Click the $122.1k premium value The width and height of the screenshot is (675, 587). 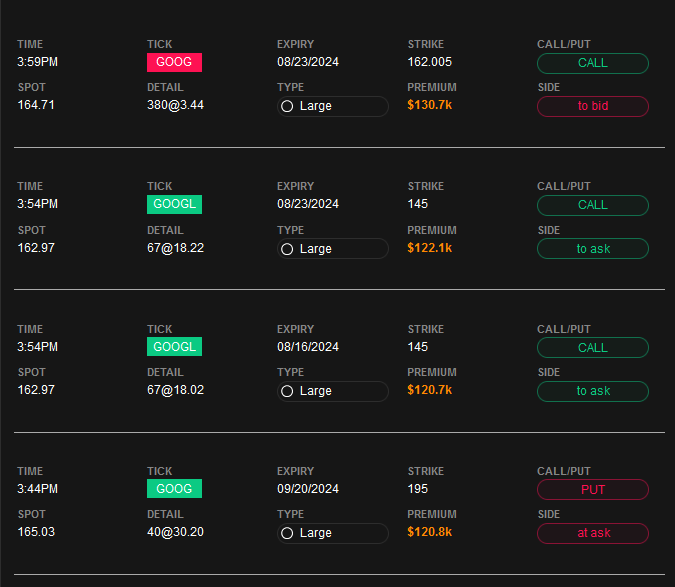click(x=430, y=248)
